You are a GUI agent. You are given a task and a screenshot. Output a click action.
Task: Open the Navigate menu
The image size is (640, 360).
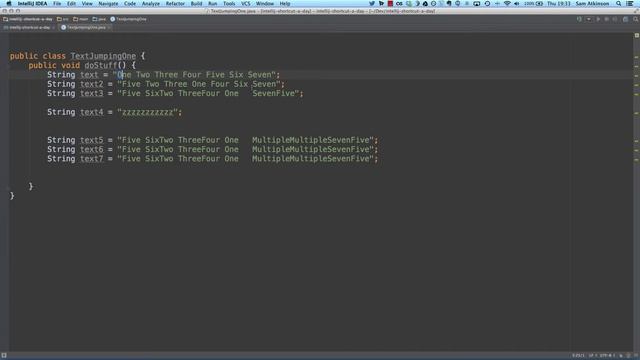point(108,4)
